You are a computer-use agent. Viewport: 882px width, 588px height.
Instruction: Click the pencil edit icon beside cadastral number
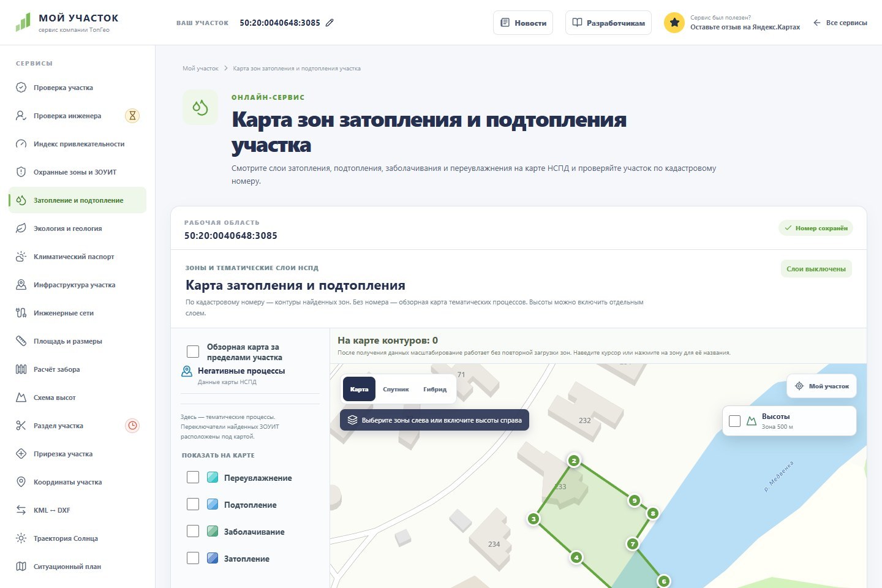[330, 23]
